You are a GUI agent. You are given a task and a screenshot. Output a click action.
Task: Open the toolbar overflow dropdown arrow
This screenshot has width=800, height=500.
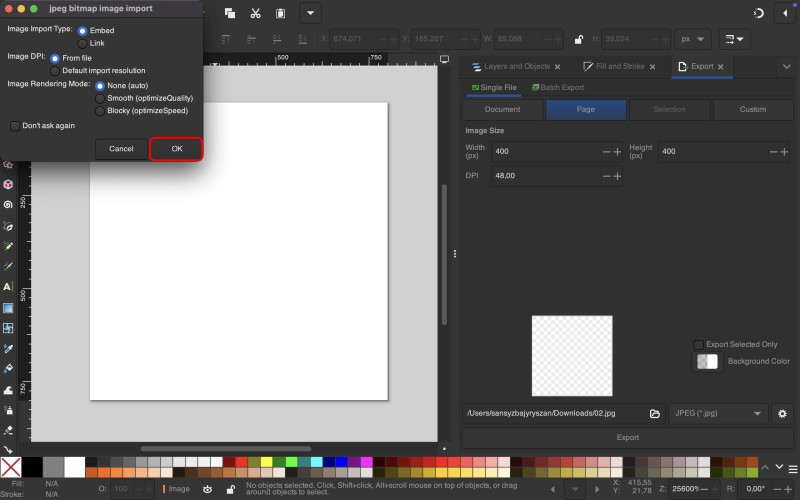(310, 13)
